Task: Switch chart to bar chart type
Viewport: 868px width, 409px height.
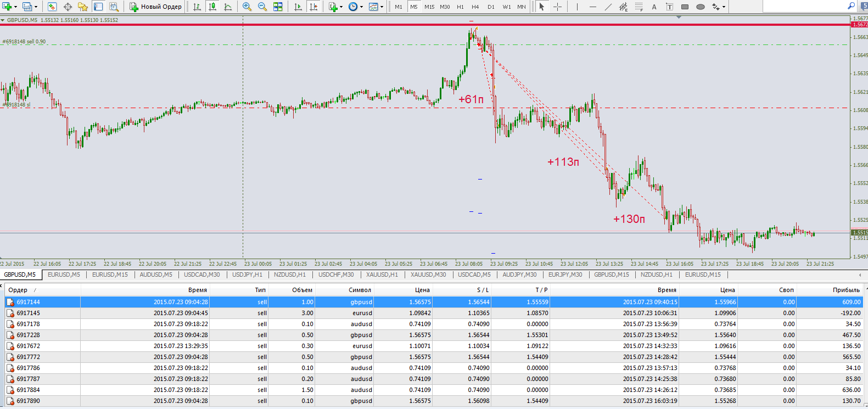Action: [197, 7]
